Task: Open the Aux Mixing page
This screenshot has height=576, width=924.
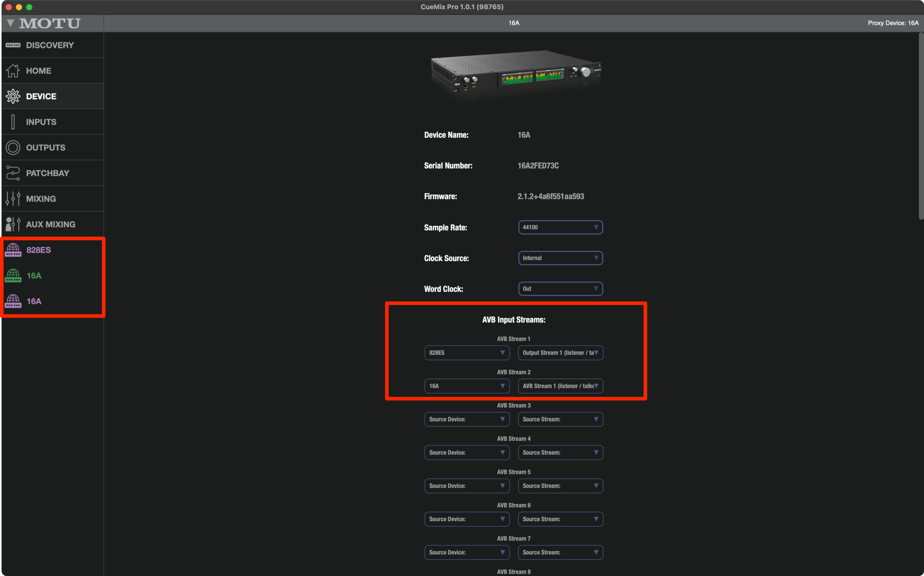Action: (53, 224)
